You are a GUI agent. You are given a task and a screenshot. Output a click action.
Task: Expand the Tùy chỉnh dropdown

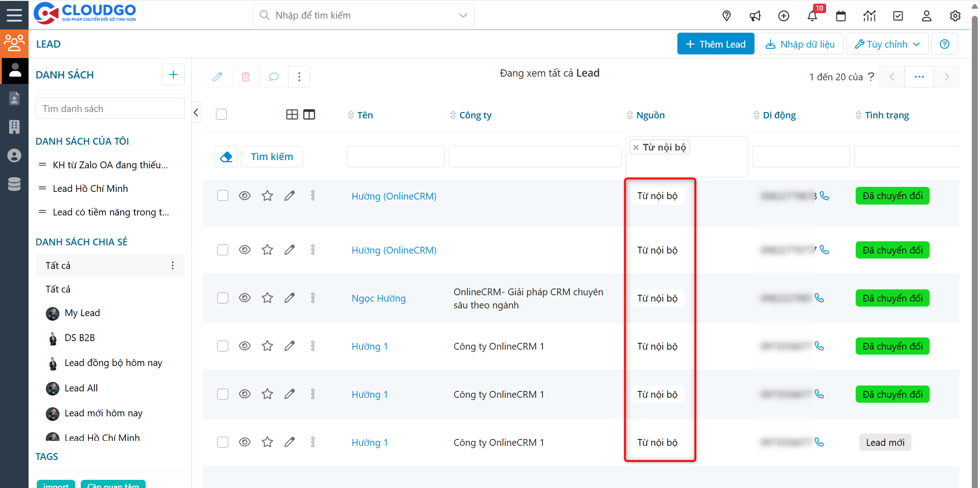pyautogui.click(x=887, y=44)
